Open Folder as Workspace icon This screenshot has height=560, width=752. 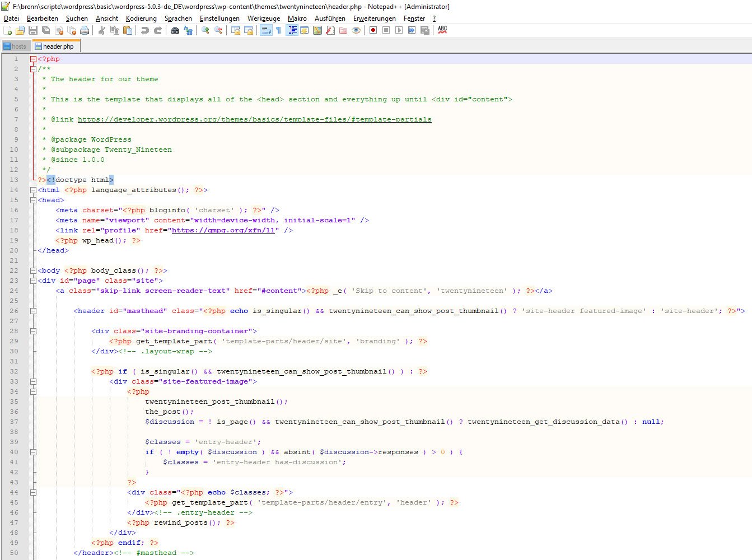tap(343, 30)
